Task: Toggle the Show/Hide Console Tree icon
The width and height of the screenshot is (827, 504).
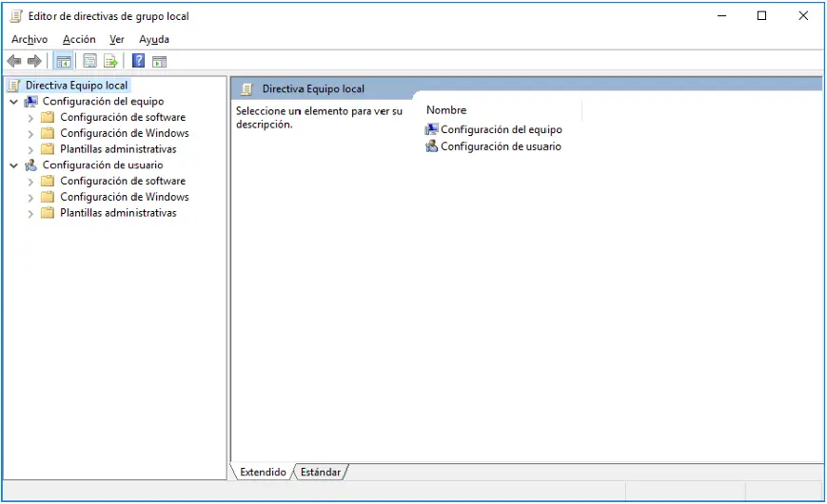Action: click(64, 61)
